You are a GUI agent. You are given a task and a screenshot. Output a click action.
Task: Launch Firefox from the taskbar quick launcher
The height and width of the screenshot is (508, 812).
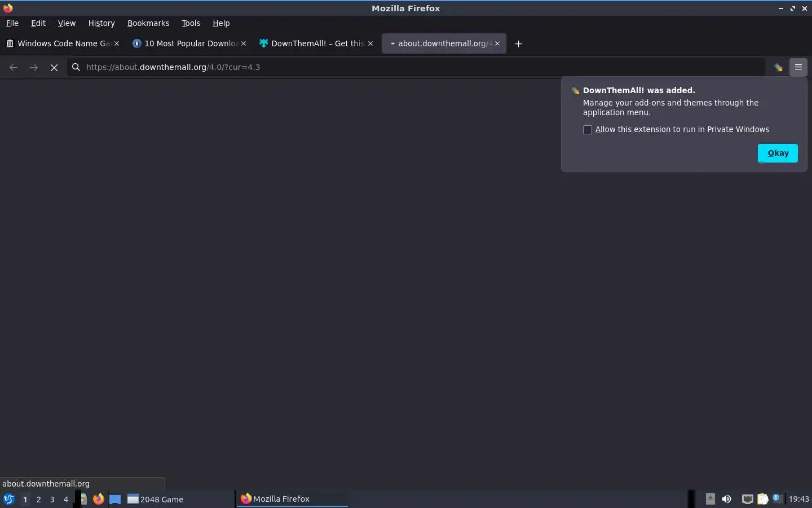pyautogui.click(x=99, y=499)
